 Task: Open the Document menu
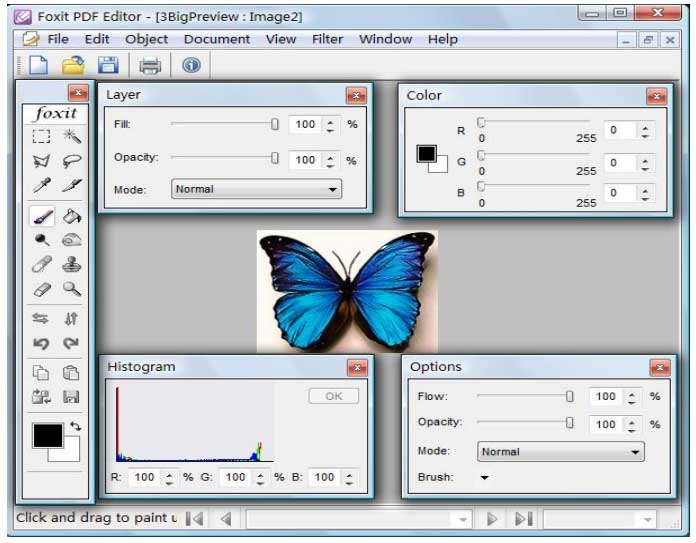217,39
